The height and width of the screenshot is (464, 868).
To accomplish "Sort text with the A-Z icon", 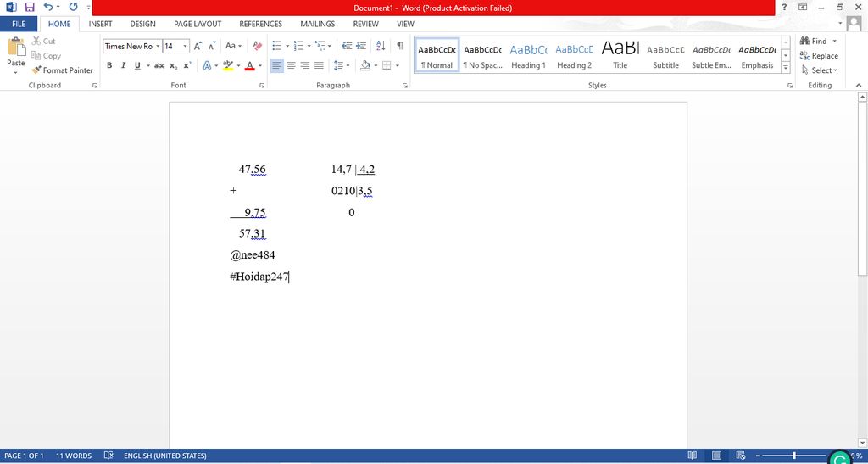I will pos(381,46).
